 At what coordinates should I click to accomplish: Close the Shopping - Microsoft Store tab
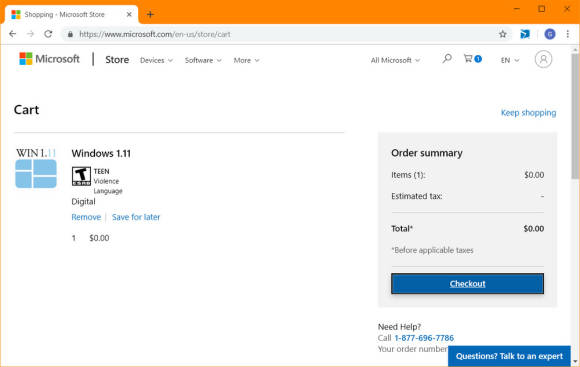[x=129, y=14]
